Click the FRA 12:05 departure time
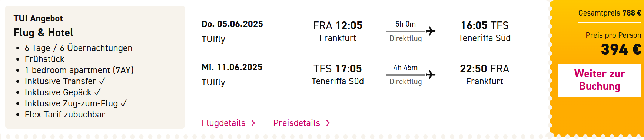Screen dimensions: 644x140 (x=338, y=25)
